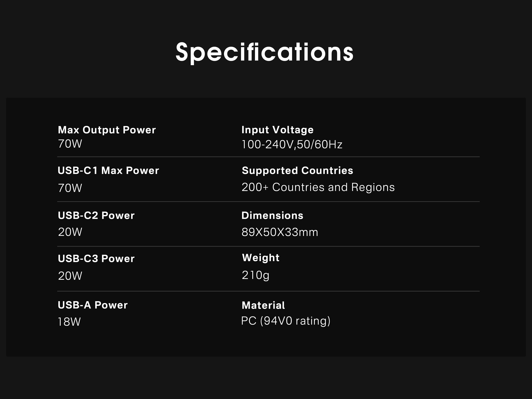This screenshot has height=399, width=532.
Task: Click the Weight label
Action: pos(261,258)
